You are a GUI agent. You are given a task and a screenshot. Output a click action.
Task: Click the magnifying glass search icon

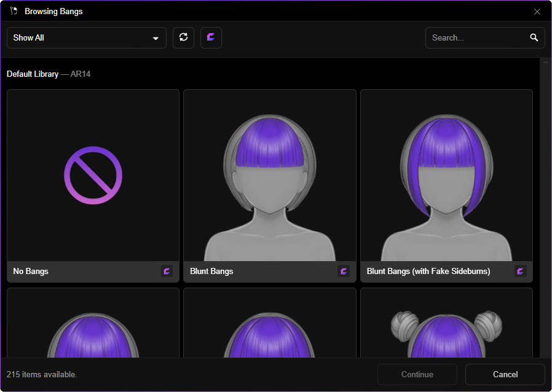[534, 37]
